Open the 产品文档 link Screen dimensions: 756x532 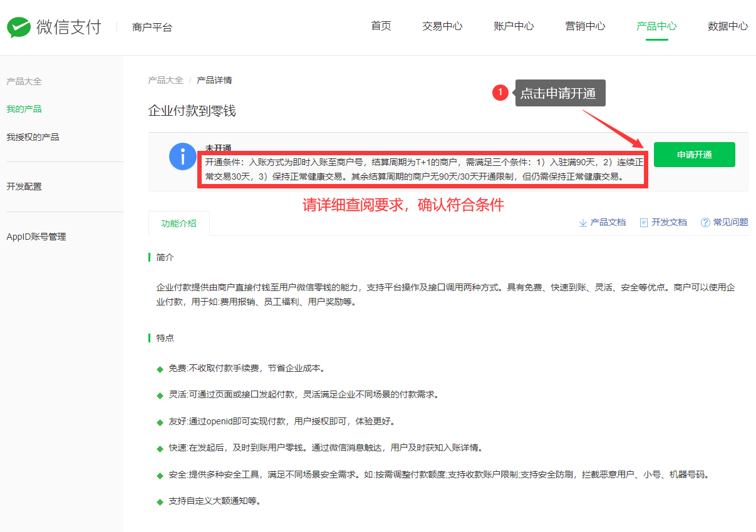click(608, 223)
